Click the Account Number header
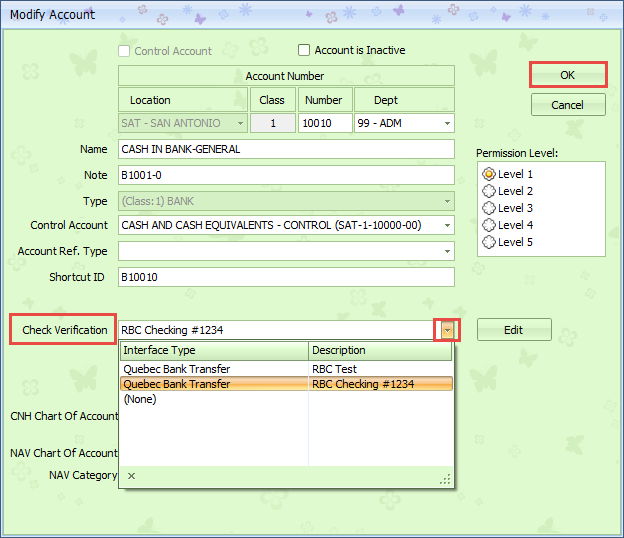This screenshot has width=624, height=538. pos(286,76)
